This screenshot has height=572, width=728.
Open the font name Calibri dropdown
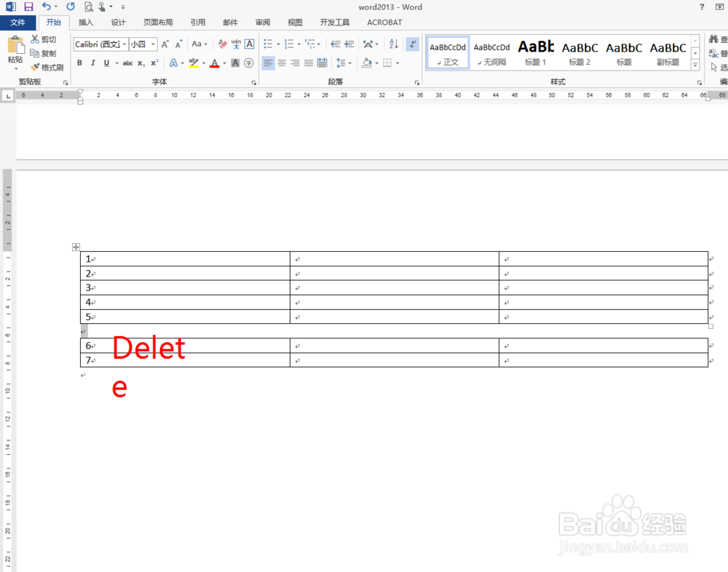coord(124,44)
